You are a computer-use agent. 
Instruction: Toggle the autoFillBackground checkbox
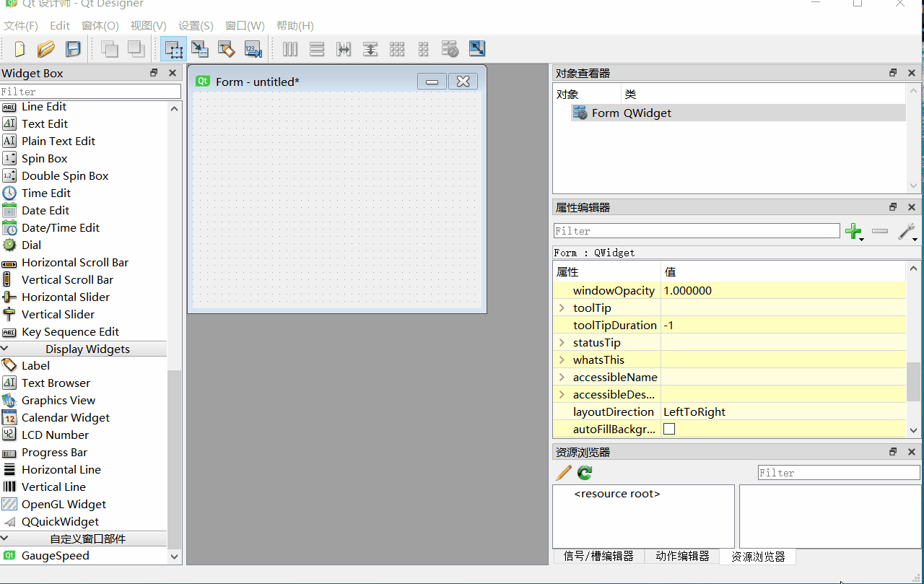coord(668,428)
